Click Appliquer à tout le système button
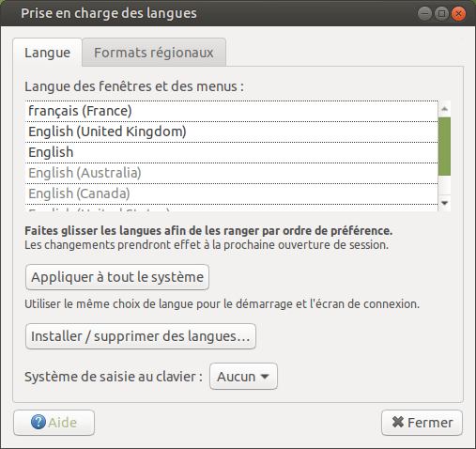476x449 pixels. point(117,277)
